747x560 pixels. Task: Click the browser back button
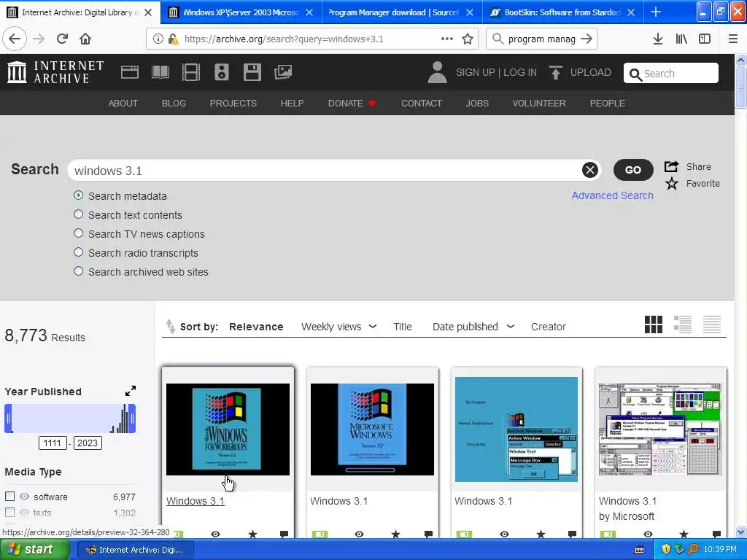15,39
